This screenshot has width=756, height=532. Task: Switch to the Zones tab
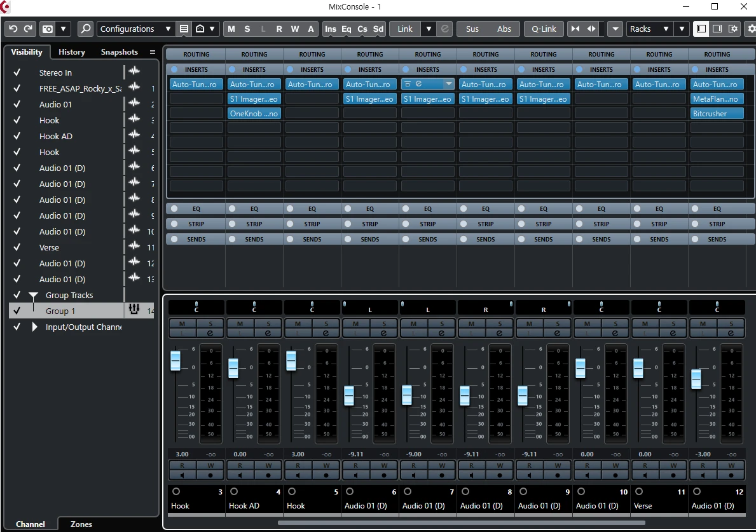pos(81,524)
